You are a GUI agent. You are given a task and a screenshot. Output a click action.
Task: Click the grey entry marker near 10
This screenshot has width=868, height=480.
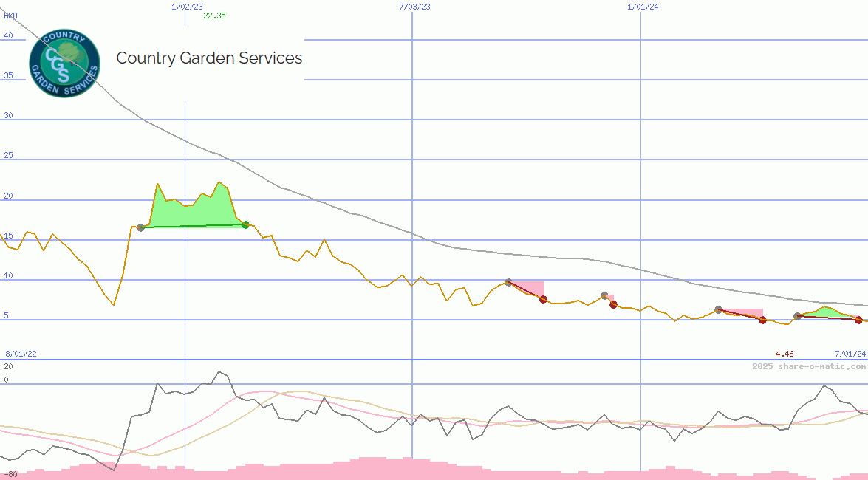(508, 282)
